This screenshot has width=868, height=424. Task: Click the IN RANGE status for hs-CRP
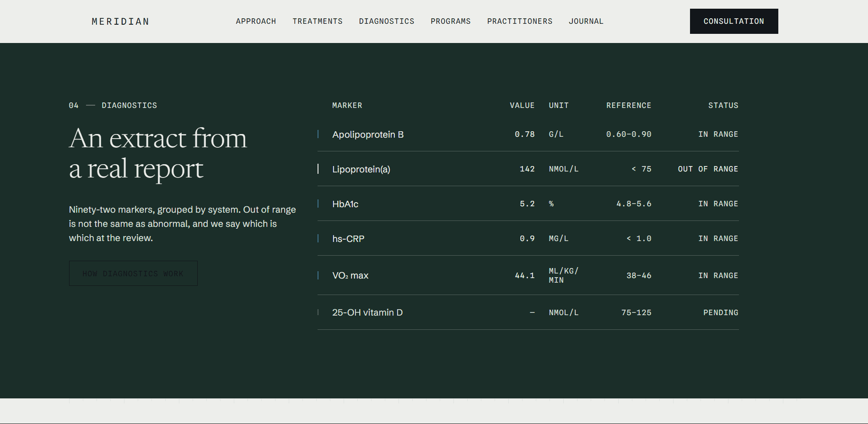click(718, 239)
